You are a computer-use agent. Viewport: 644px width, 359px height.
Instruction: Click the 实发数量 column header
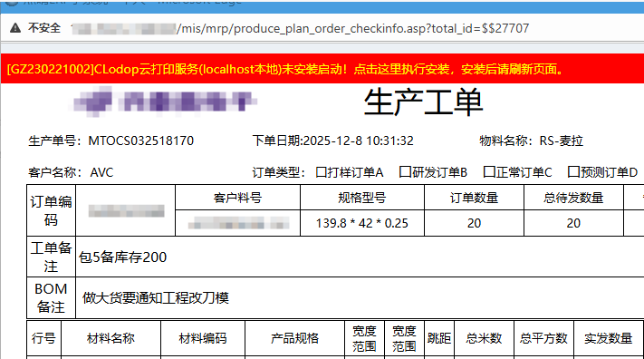click(x=609, y=338)
